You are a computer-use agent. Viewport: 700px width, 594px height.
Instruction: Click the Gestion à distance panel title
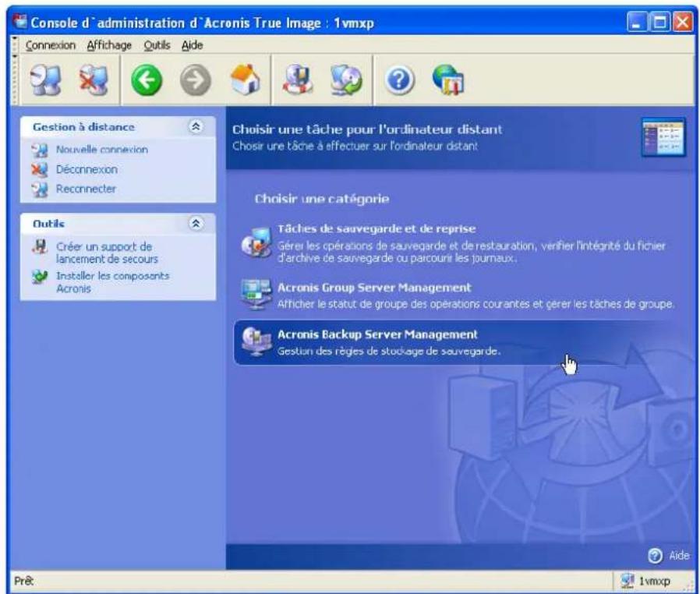coord(83,127)
